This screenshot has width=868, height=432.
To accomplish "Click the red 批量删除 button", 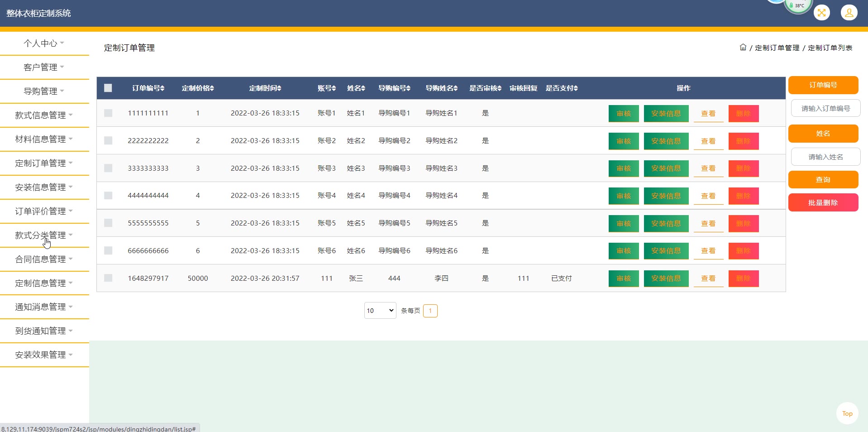I will [x=823, y=203].
